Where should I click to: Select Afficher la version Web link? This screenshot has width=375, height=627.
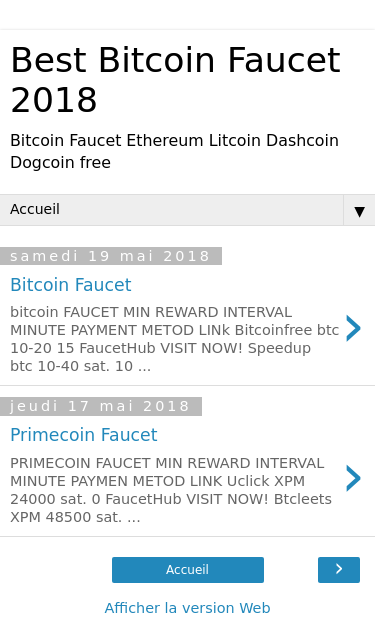188,608
